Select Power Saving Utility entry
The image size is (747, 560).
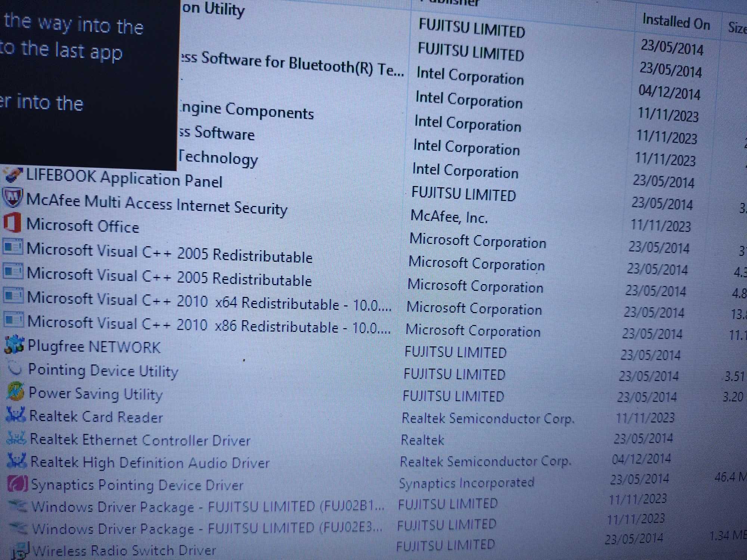tap(96, 394)
